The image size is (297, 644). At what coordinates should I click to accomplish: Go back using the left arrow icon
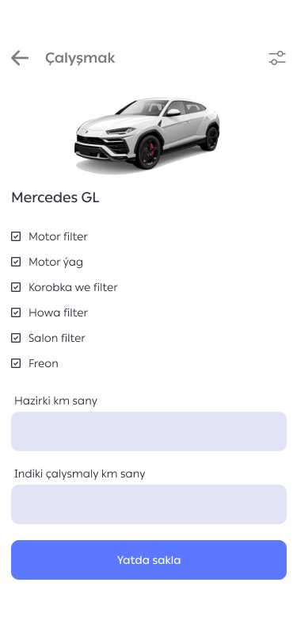(20, 58)
